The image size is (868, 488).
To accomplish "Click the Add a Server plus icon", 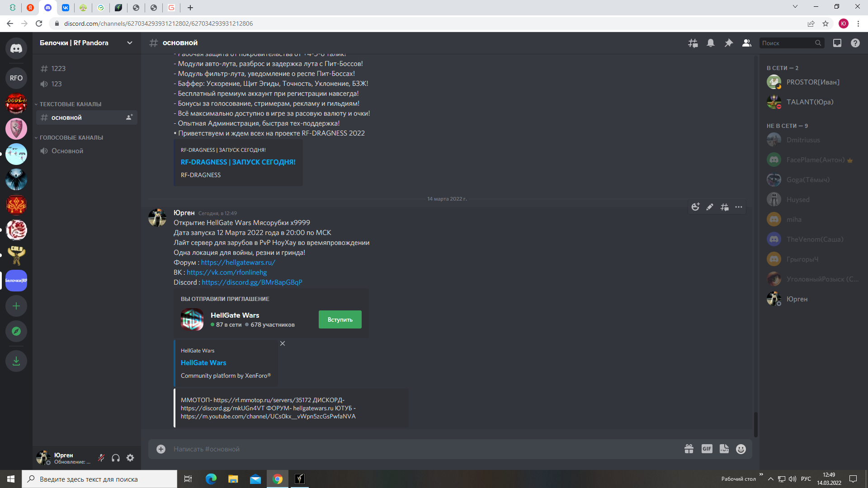I will pyautogui.click(x=16, y=306).
